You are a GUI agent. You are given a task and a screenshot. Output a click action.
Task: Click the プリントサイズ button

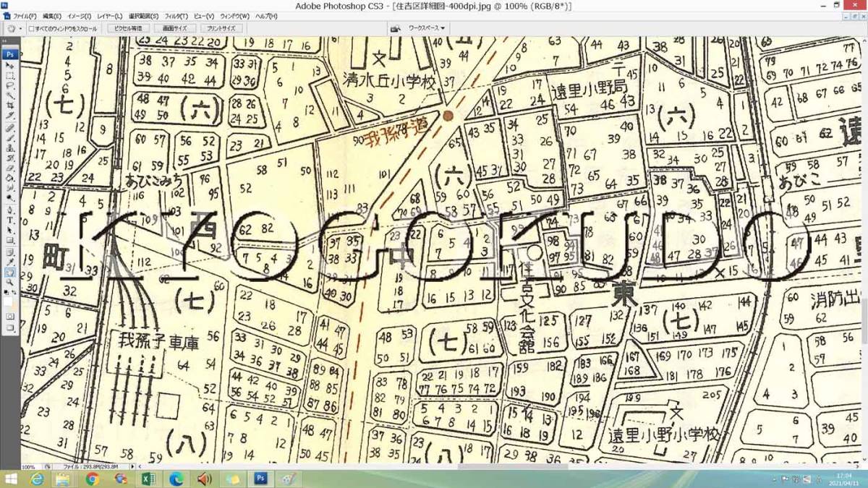pyautogui.click(x=221, y=29)
